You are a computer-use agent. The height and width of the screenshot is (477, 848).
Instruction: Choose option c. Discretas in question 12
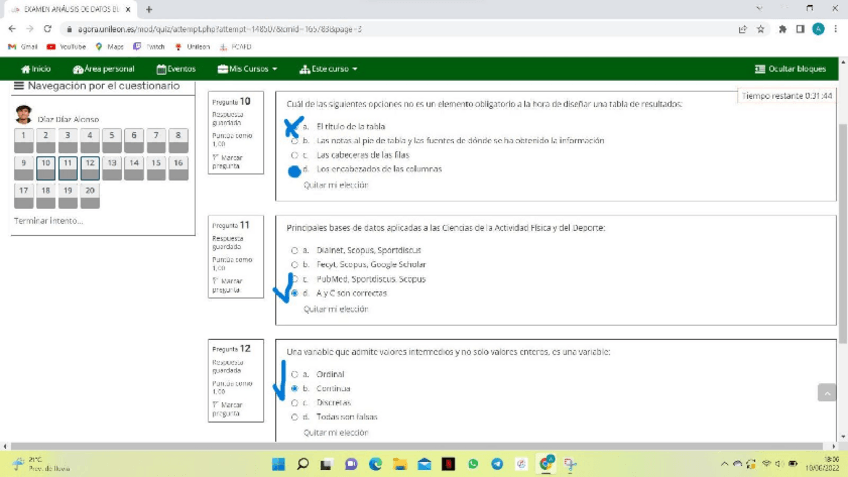click(294, 403)
